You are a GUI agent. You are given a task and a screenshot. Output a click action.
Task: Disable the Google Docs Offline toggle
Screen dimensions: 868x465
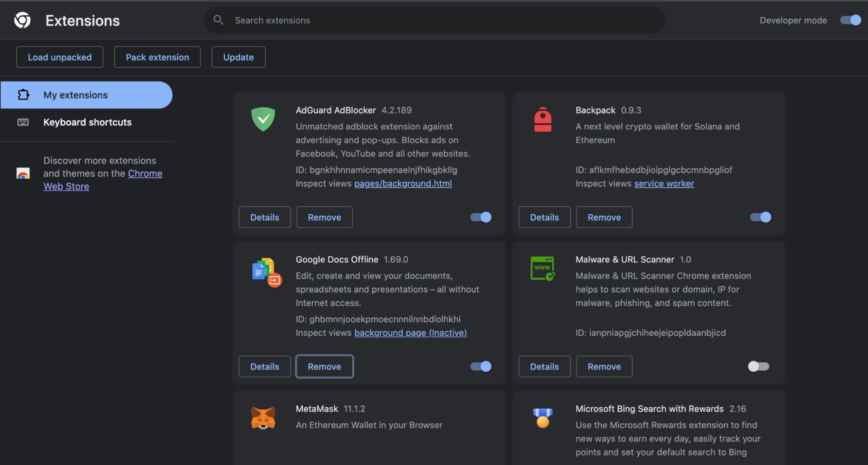(x=481, y=366)
